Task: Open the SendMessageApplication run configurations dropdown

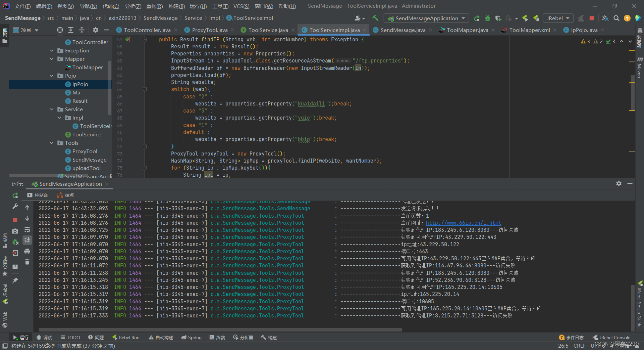Action: (426, 18)
